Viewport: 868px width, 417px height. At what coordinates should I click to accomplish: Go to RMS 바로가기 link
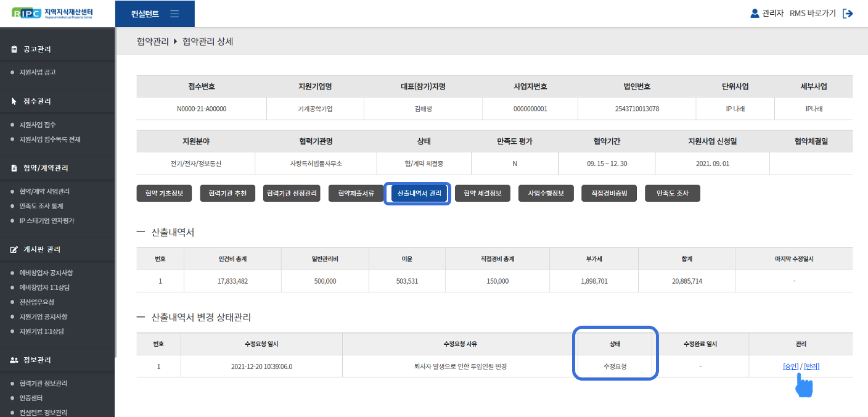click(x=813, y=14)
